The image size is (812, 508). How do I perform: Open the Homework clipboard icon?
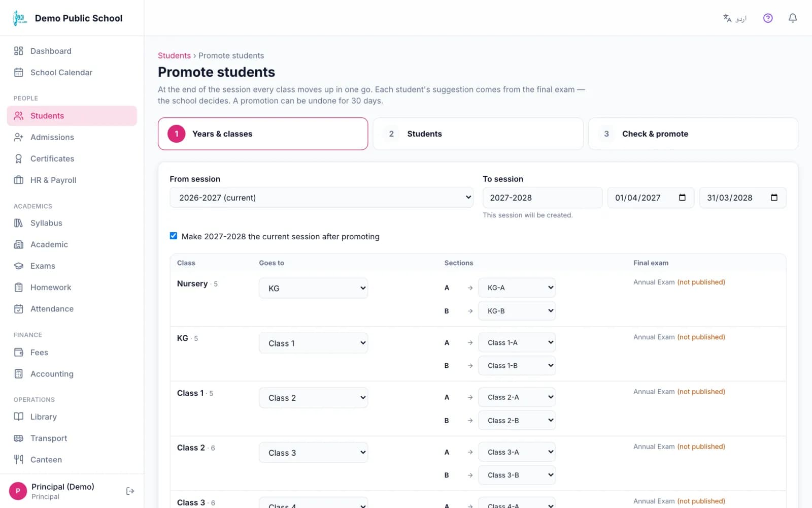pyautogui.click(x=19, y=288)
